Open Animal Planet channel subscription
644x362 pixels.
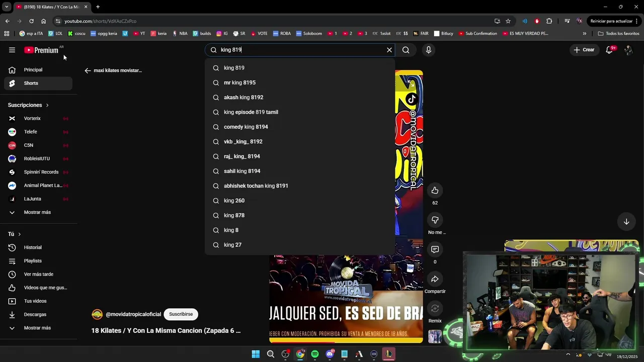click(x=38, y=186)
